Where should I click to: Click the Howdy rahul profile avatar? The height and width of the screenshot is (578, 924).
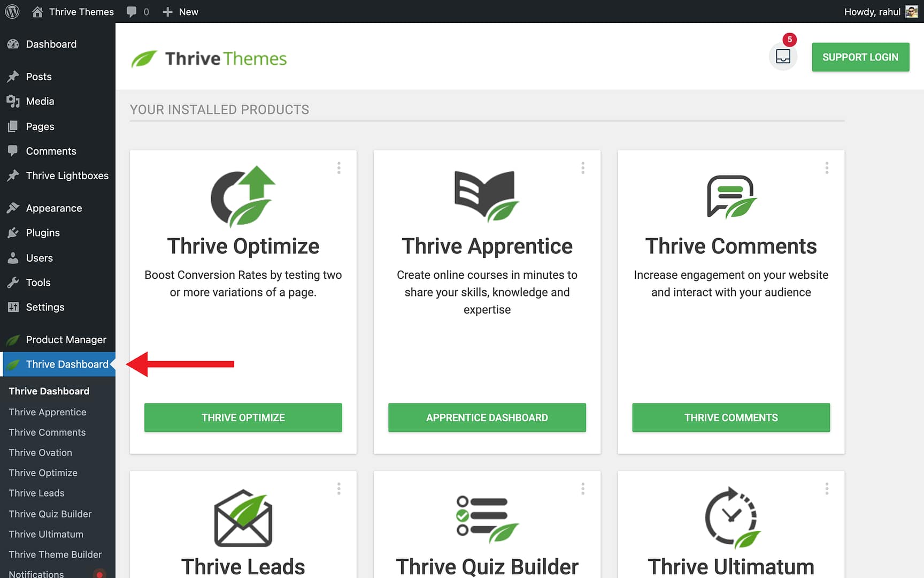911,11
